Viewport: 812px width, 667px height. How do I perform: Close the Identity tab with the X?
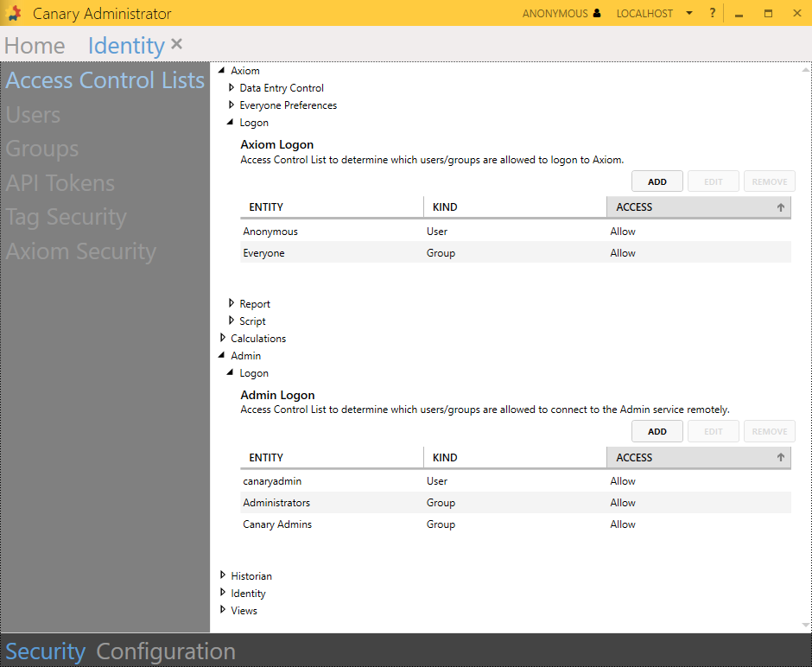176,44
